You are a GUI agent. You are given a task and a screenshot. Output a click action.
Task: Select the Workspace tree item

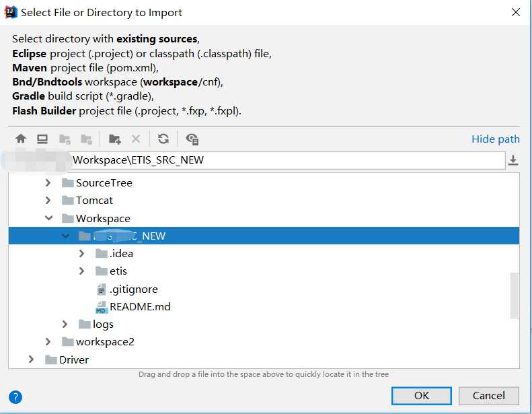click(103, 218)
